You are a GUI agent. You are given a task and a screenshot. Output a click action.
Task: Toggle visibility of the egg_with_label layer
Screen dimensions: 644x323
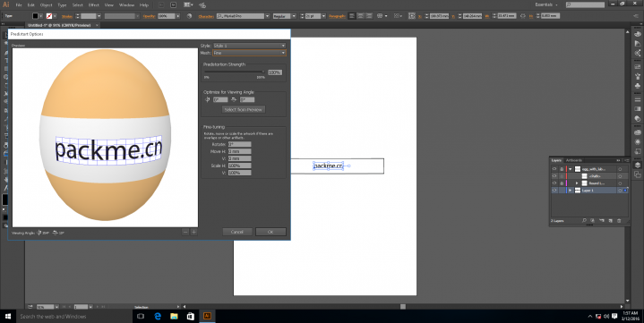point(554,169)
